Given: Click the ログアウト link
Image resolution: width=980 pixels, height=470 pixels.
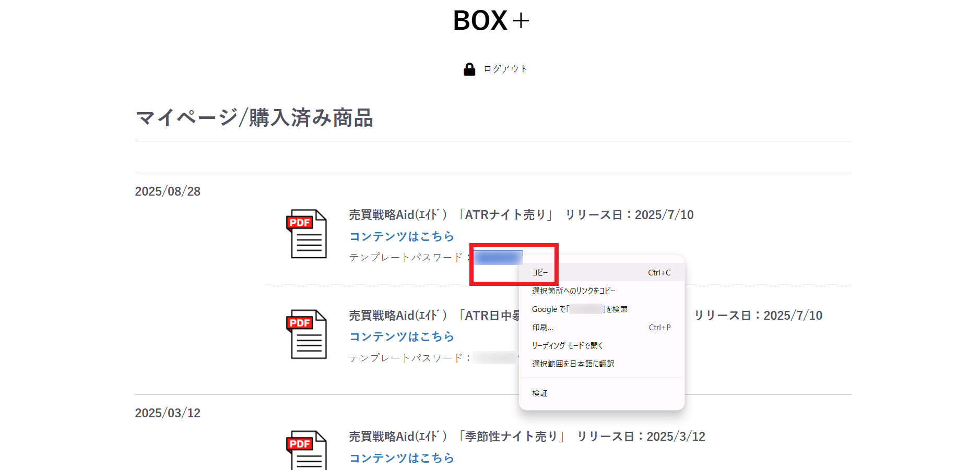Looking at the screenshot, I should 505,69.
